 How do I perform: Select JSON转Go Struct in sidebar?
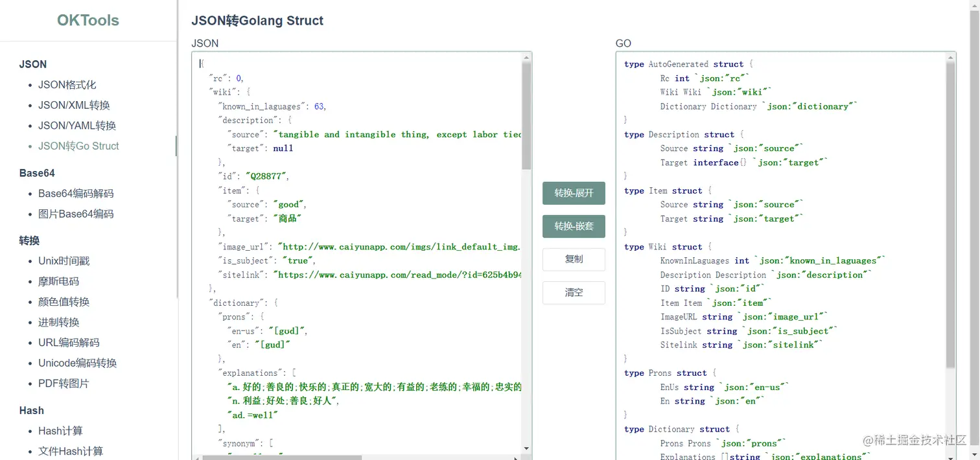[x=78, y=146]
